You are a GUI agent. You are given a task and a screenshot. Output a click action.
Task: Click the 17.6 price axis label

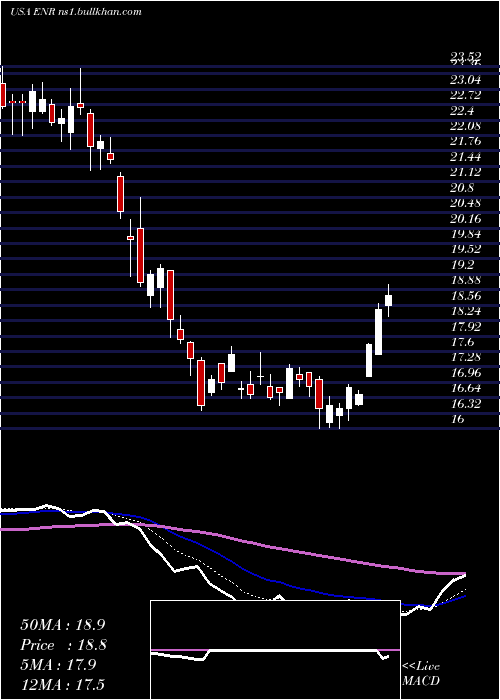click(x=462, y=342)
